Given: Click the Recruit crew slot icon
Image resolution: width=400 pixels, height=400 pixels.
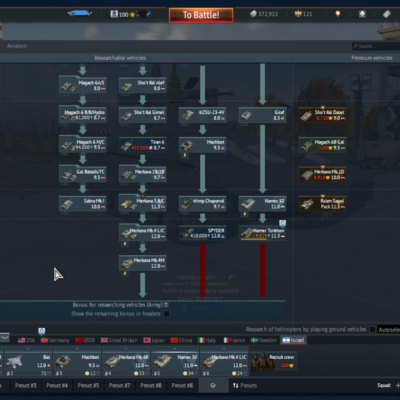Looking at the screenshot, I should [x=263, y=361].
